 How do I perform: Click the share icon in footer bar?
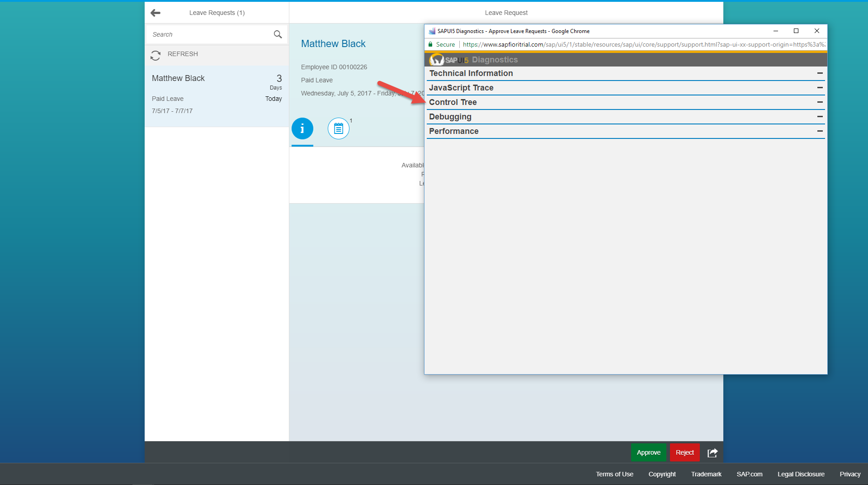click(712, 452)
